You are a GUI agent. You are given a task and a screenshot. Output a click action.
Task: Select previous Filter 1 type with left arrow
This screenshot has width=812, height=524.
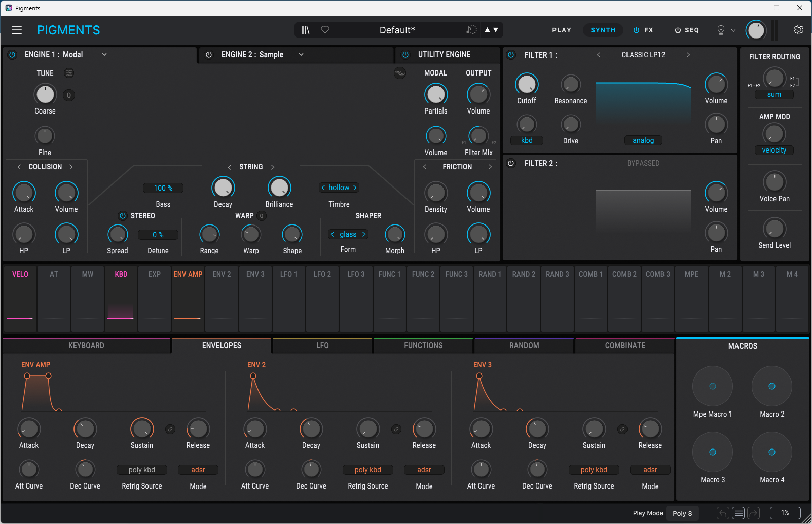pyautogui.click(x=599, y=55)
